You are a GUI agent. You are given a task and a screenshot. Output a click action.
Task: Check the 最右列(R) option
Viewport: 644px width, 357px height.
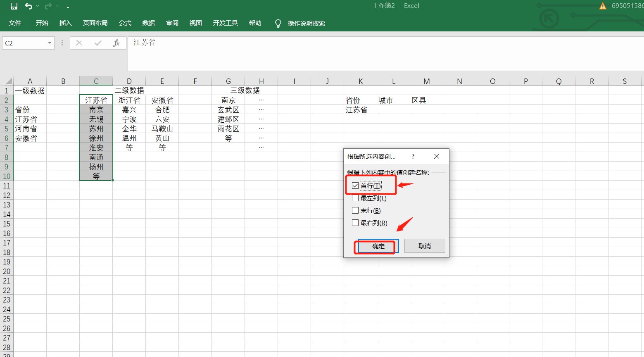355,223
